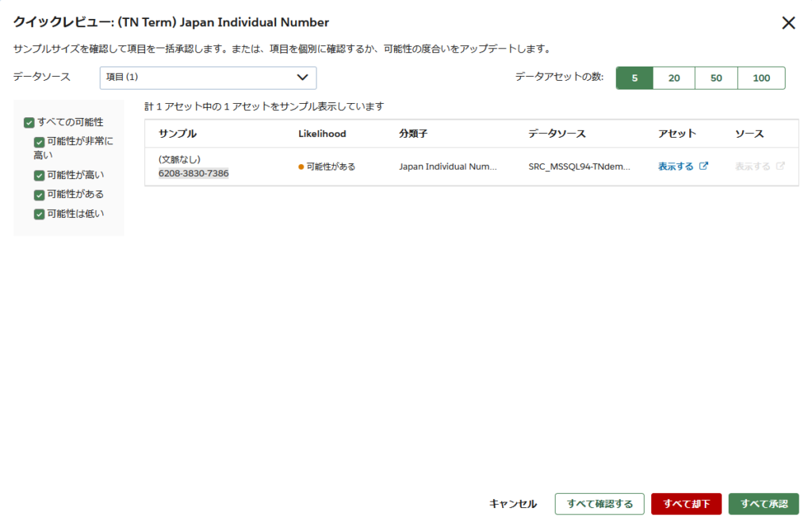Uncheck the 可能性が非常に高い filter
Viewport: 812px width, 527px height.
(39, 142)
